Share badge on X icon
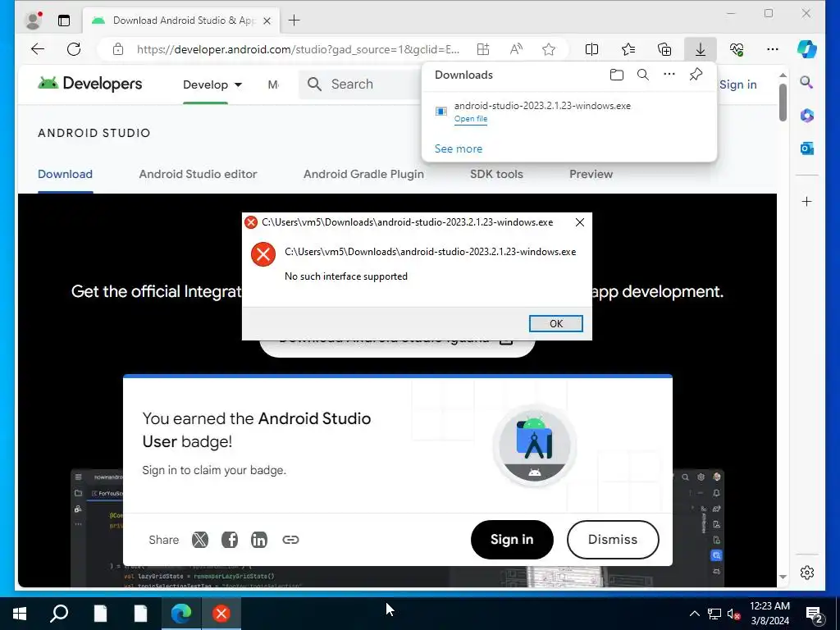The width and height of the screenshot is (840, 630). pyautogui.click(x=200, y=540)
